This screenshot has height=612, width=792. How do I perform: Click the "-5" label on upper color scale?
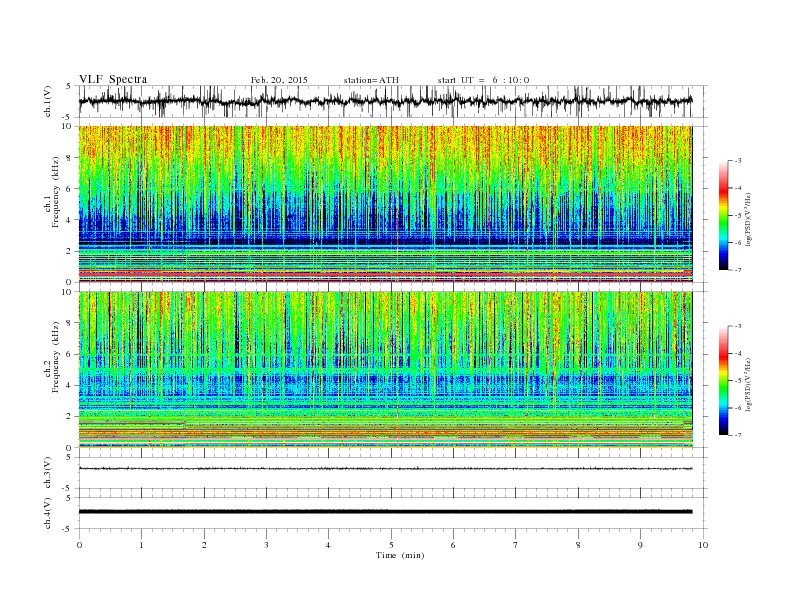coord(738,216)
